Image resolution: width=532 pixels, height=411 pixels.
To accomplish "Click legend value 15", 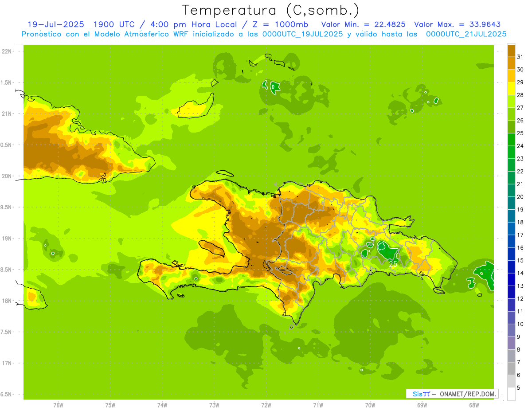I will pos(520,260).
